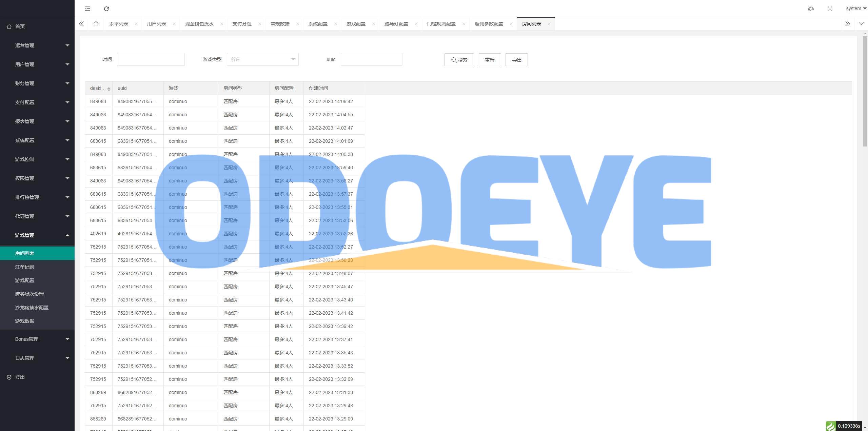Select the cell 22-02-2023 14:06:42

tap(334, 101)
